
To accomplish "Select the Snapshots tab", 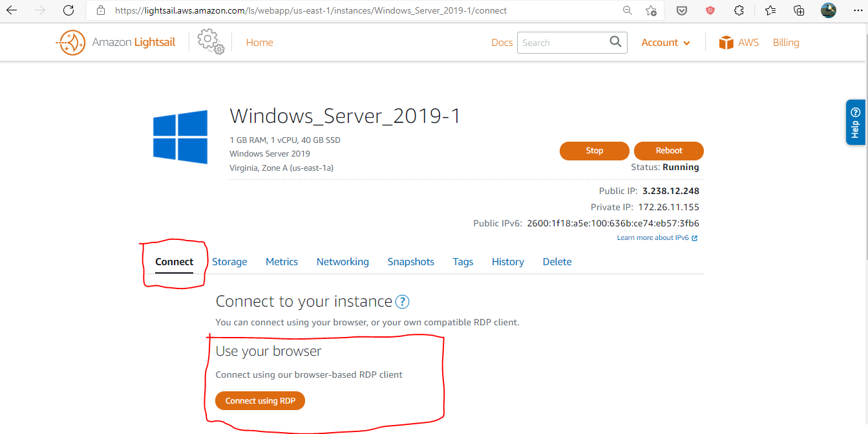I will tap(411, 262).
